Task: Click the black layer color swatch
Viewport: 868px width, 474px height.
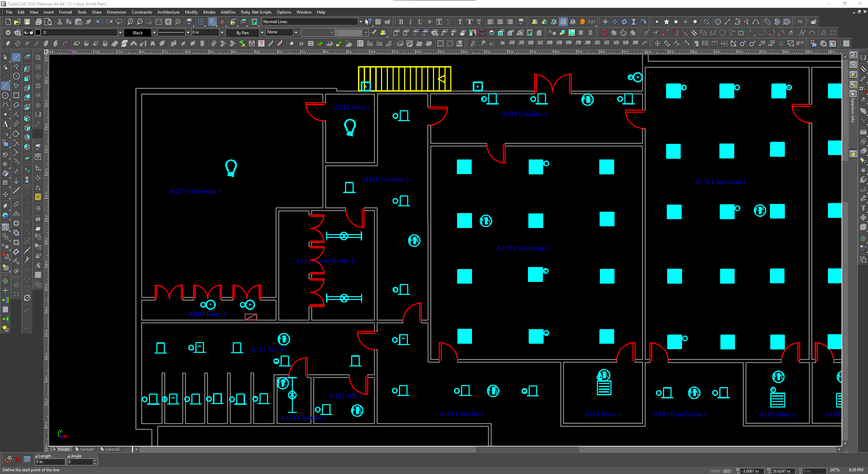Action: point(38,33)
